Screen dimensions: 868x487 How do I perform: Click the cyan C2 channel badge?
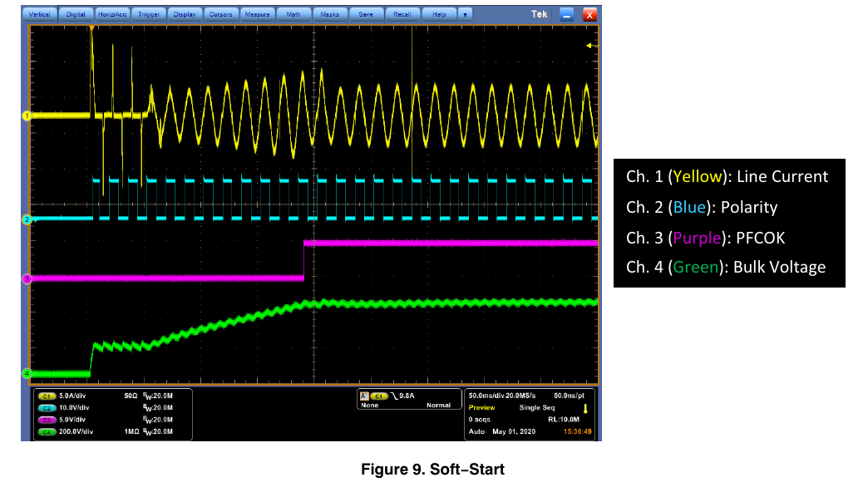(47, 408)
